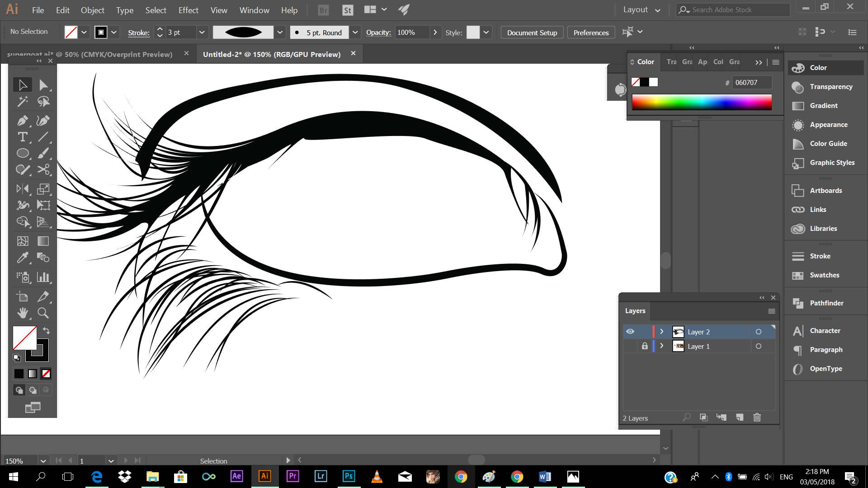Select the Shape Builder tool
This screenshot has width=868, height=488.
(23, 221)
